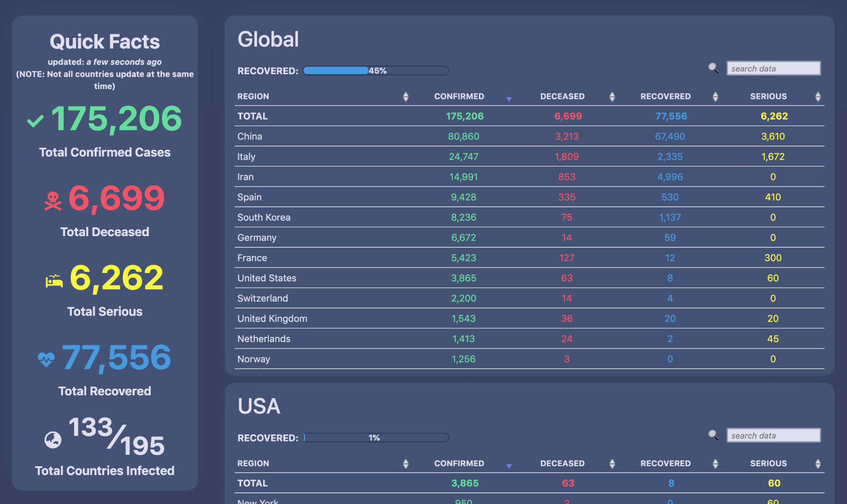Sort Global table by Serious arrows
Screen dimensions: 847x504
pos(818,97)
